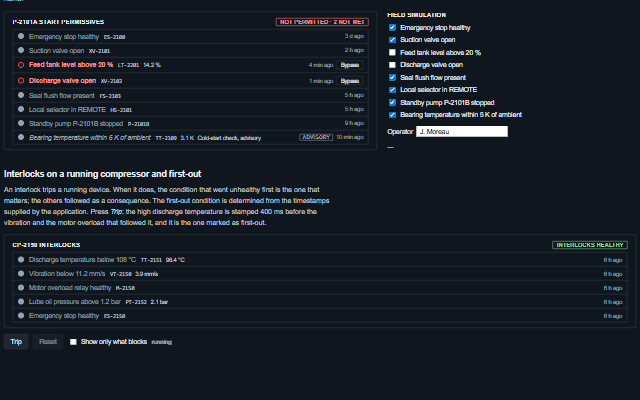
Task: Click the LT-2201 tag label
Action: point(128,65)
